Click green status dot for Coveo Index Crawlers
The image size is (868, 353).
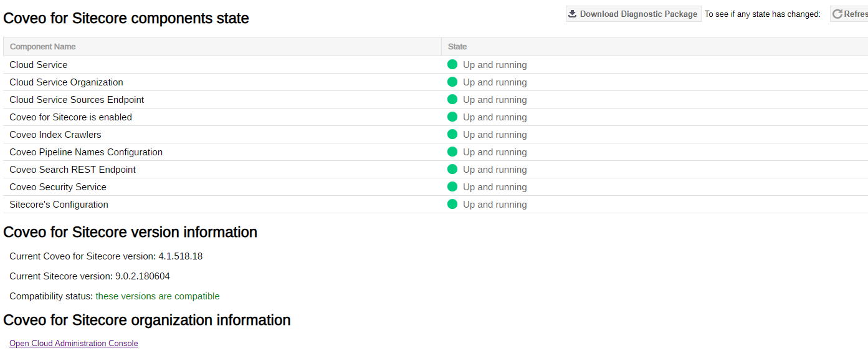click(x=452, y=134)
